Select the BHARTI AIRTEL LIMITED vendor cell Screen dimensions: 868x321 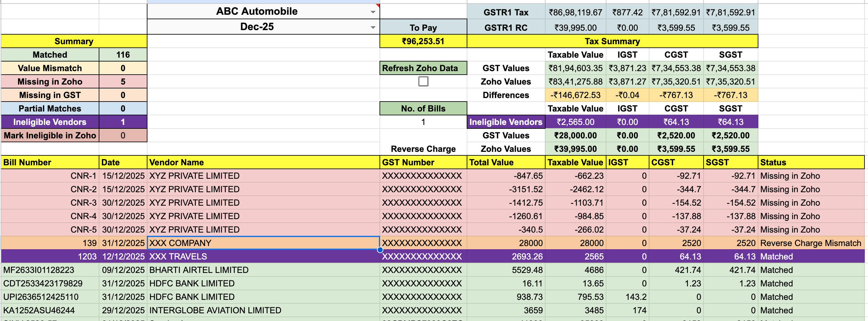coord(199,270)
